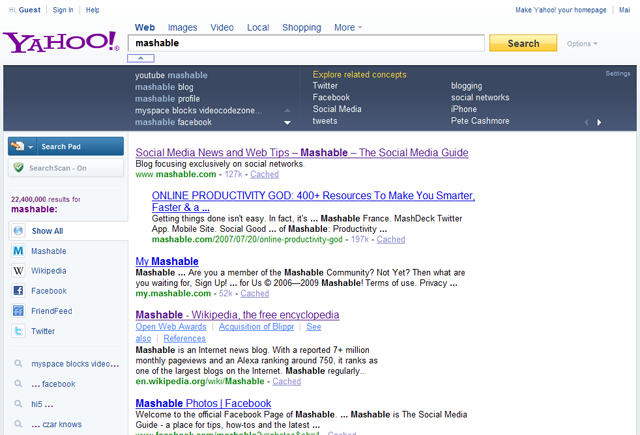Open Social Media News and Web Tips result
Viewport: 640px width, 435px height.
pos(302,153)
